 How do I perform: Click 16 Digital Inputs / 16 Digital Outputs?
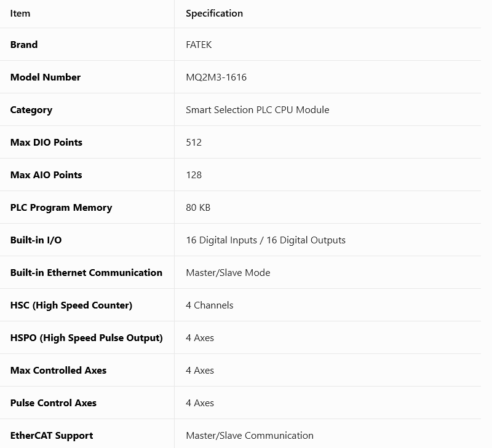tap(266, 240)
